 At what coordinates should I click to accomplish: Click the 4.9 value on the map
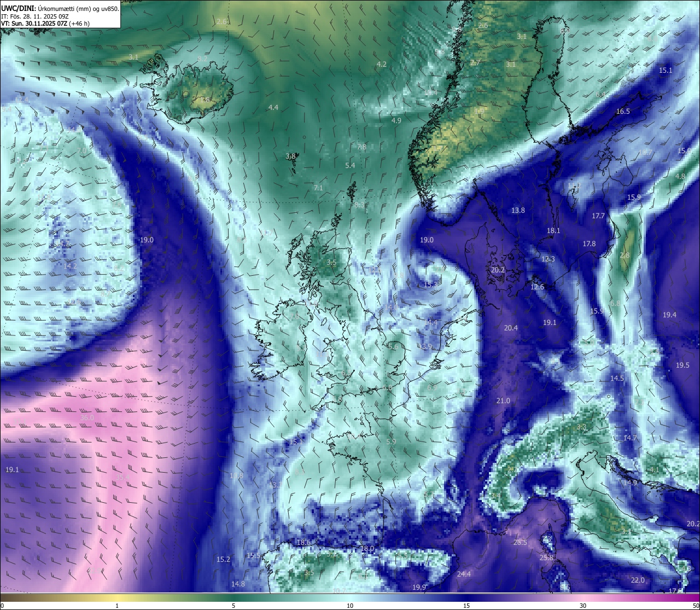point(396,120)
